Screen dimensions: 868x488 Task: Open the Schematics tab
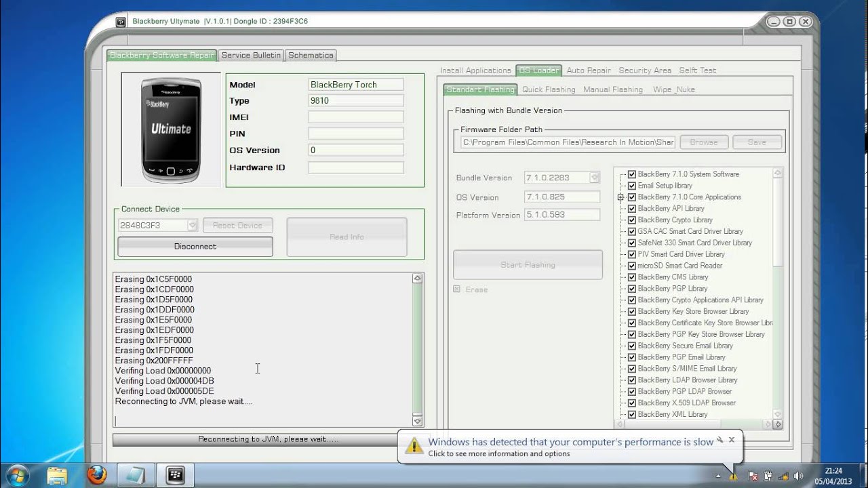point(311,55)
